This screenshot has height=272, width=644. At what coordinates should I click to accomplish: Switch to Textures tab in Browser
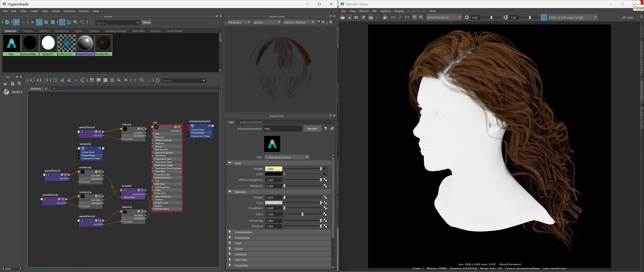tap(28, 31)
